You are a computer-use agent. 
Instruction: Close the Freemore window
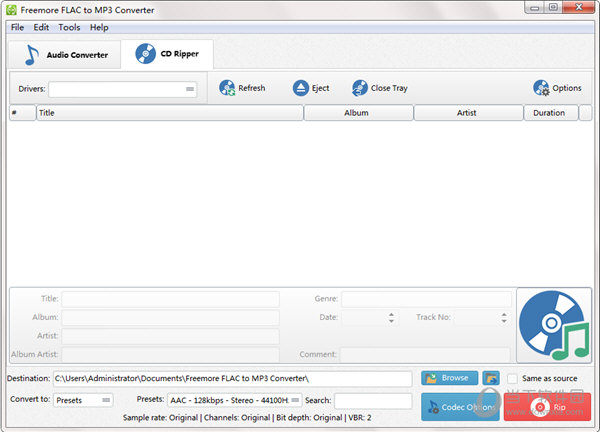tap(579, 7)
